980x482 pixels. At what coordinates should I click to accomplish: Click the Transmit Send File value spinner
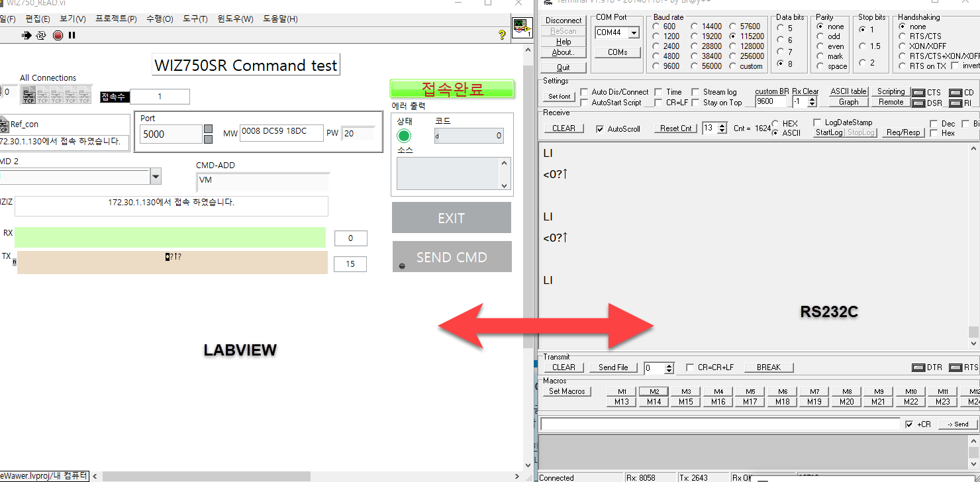669,368
